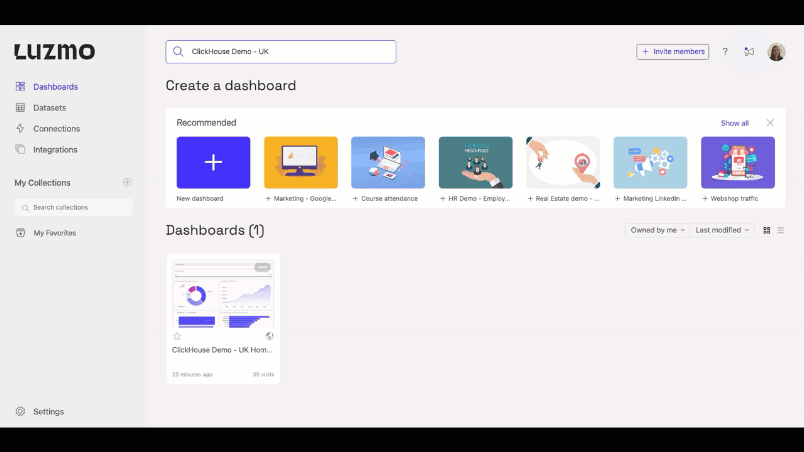Screen dimensions: 804x452
Task: Click the Luzmo logo
Action: click(55, 52)
